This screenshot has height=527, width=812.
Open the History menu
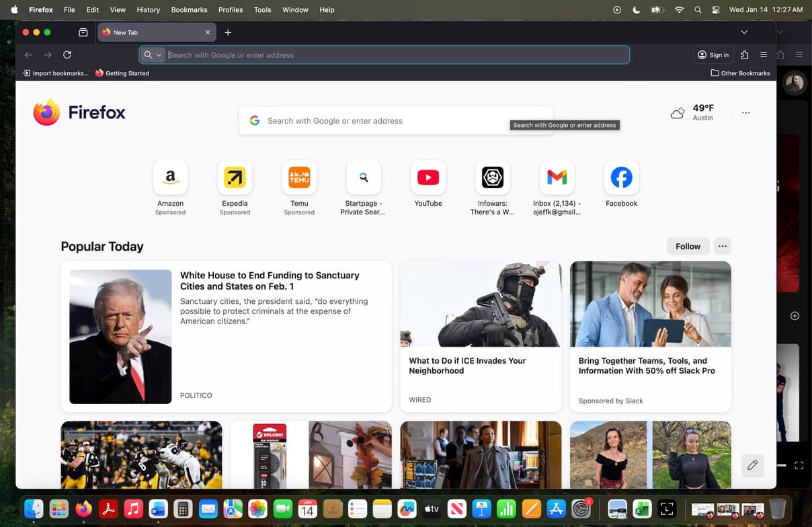pos(148,10)
